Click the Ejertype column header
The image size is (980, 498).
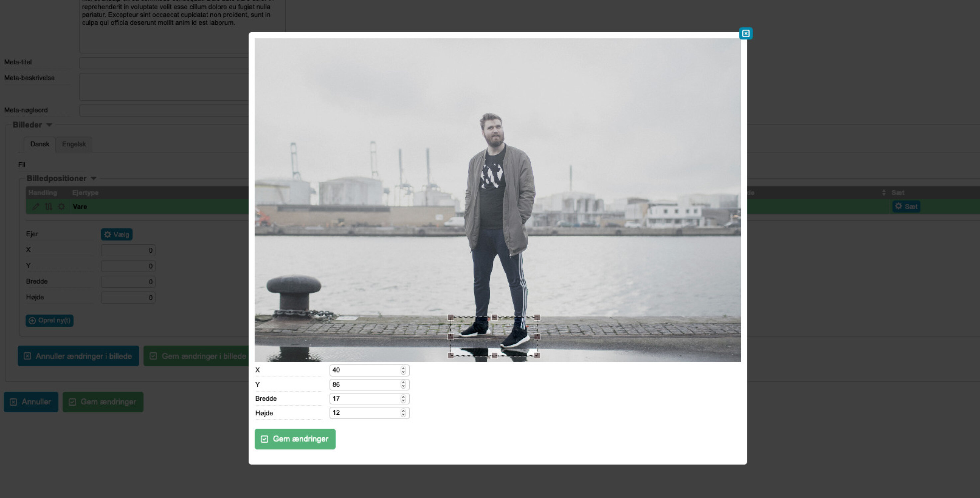tap(85, 193)
